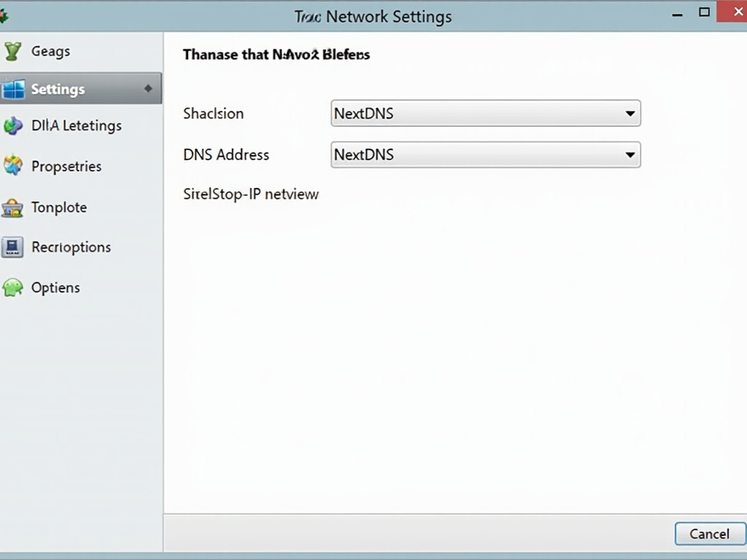This screenshot has width=747, height=560.
Task: Click NextDNS value in Shaclsion combo box
Action: click(364, 113)
